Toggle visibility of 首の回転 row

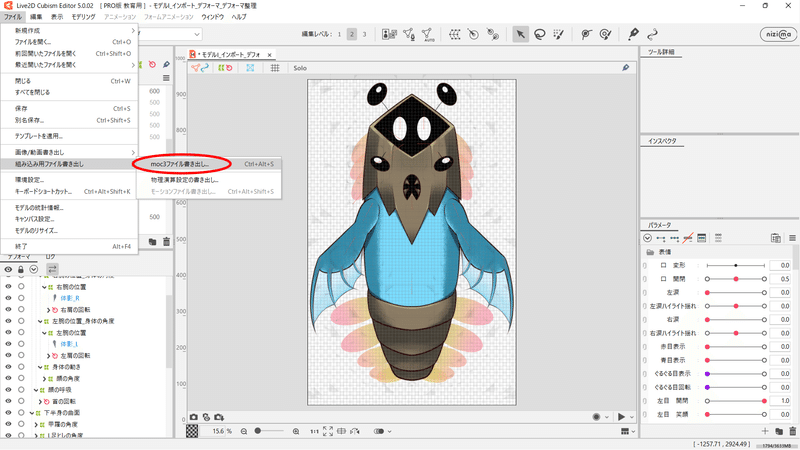tap(8, 402)
